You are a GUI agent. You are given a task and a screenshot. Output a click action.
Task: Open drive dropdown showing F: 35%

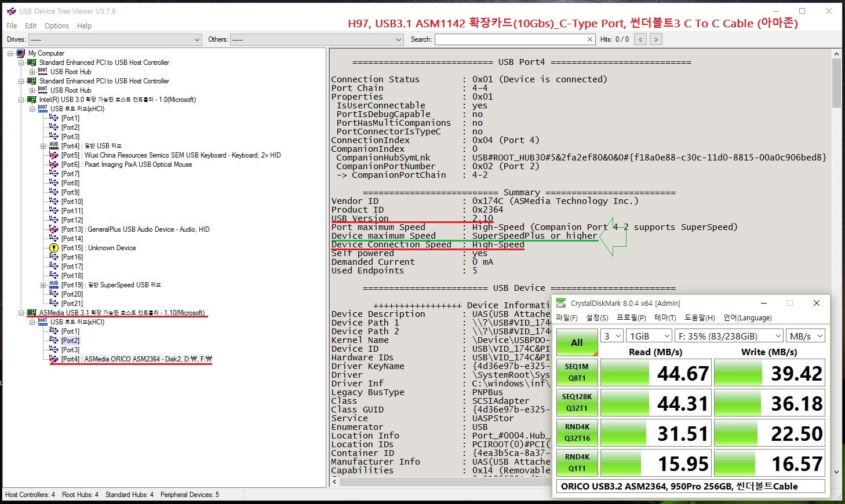click(x=729, y=336)
